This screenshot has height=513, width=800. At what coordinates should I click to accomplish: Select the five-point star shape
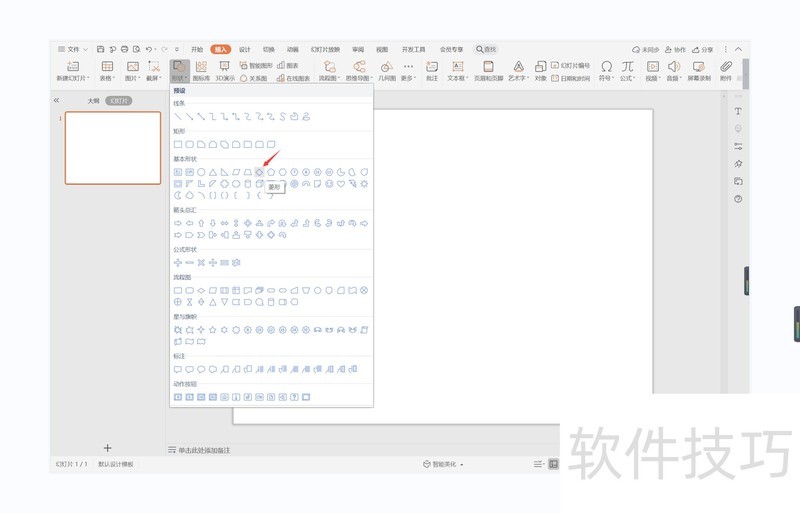coord(213,329)
